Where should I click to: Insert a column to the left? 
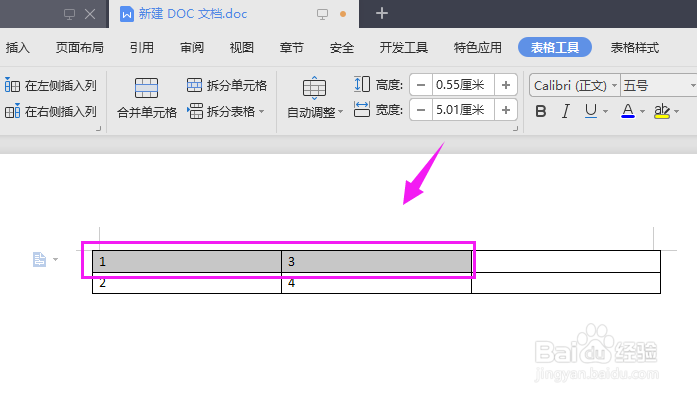point(51,85)
